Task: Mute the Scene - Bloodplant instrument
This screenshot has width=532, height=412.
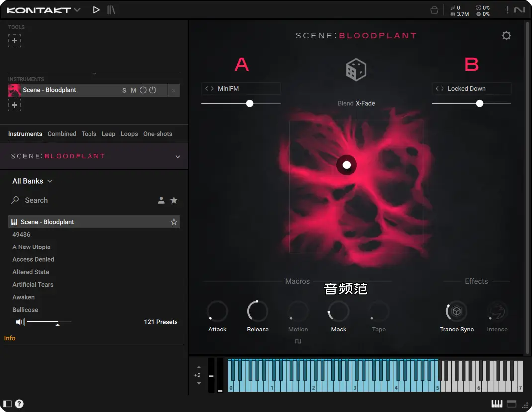Action: click(x=133, y=90)
